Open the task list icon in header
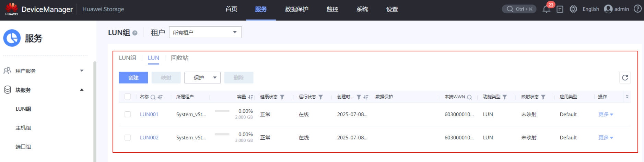 (x=560, y=9)
